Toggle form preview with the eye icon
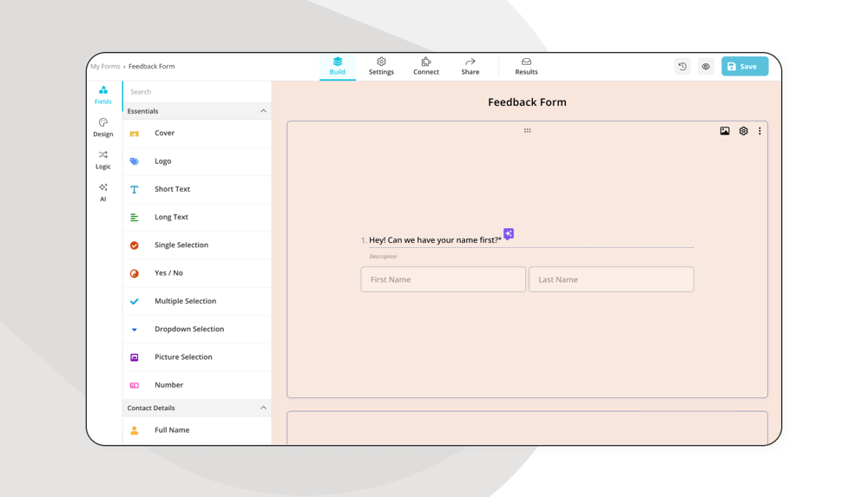The width and height of the screenshot is (868, 497). [706, 67]
